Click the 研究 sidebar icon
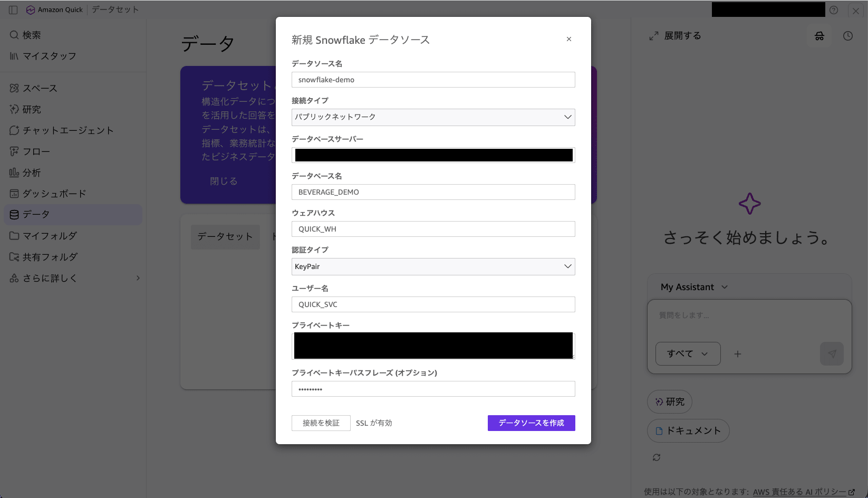Image resolution: width=868 pixels, height=498 pixels. (14, 109)
